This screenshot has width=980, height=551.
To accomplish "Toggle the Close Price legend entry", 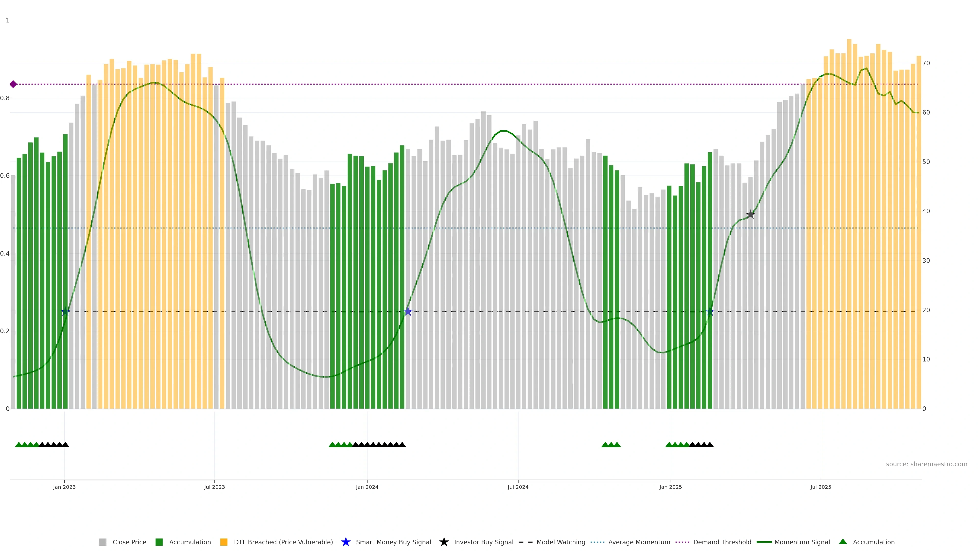I will pyautogui.click(x=129, y=542).
